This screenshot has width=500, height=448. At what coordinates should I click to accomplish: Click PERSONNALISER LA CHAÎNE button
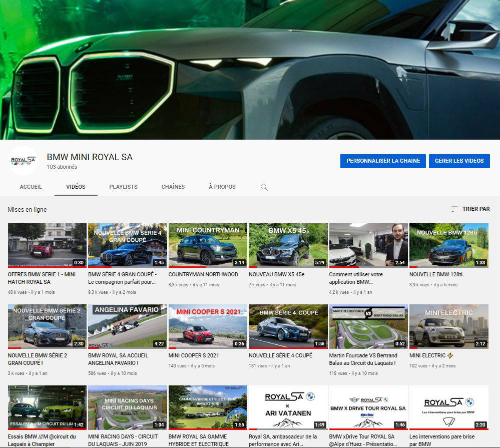[383, 161]
